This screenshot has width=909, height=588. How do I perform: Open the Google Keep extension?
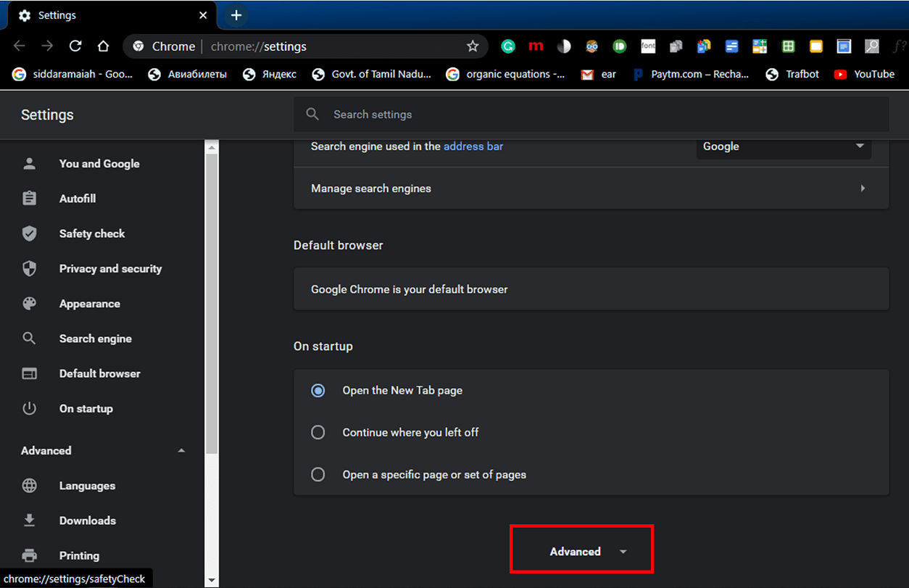(x=816, y=46)
